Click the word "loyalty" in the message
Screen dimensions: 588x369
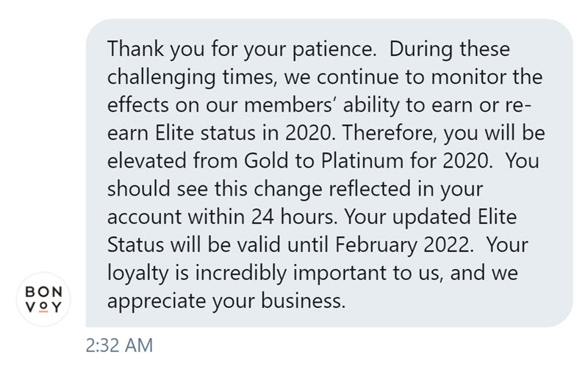[x=138, y=273]
